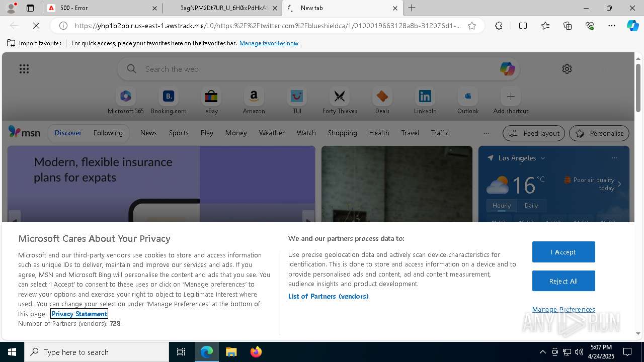
Task: Open the Extensions puzzle icon
Action: pos(499,26)
